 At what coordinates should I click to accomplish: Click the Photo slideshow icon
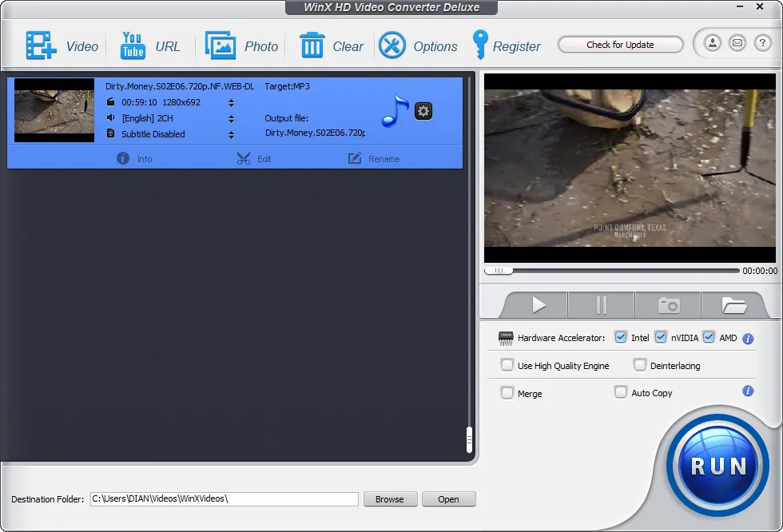coord(220,46)
